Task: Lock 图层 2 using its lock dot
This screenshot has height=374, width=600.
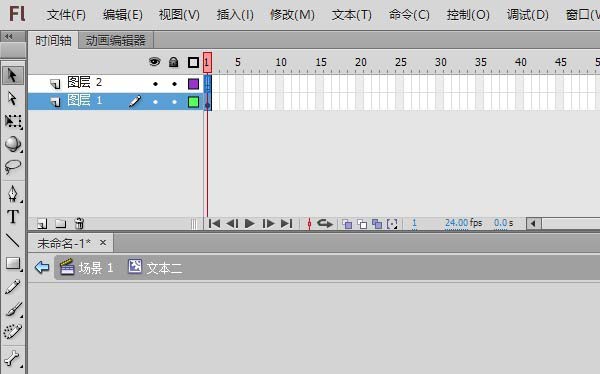Action: tap(174, 83)
